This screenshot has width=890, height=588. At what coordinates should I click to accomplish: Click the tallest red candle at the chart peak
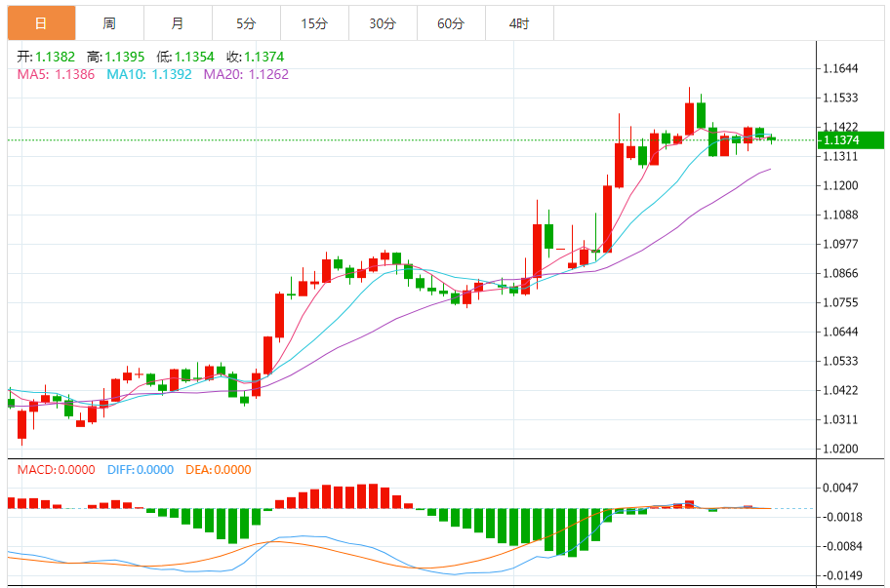[690, 119]
